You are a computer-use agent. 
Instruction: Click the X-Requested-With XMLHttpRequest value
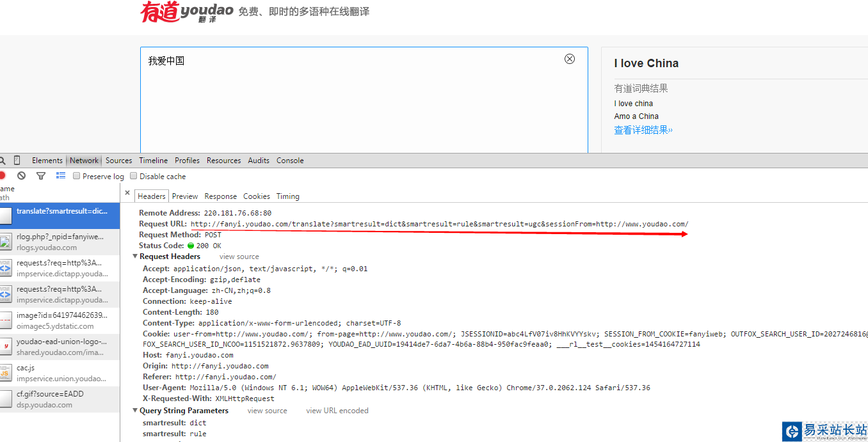(x=245, y=399)
